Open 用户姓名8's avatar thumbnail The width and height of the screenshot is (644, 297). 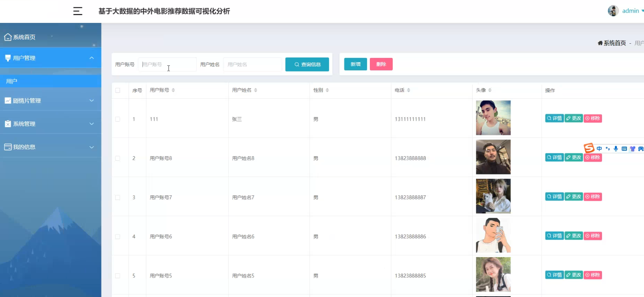point(493,157)
